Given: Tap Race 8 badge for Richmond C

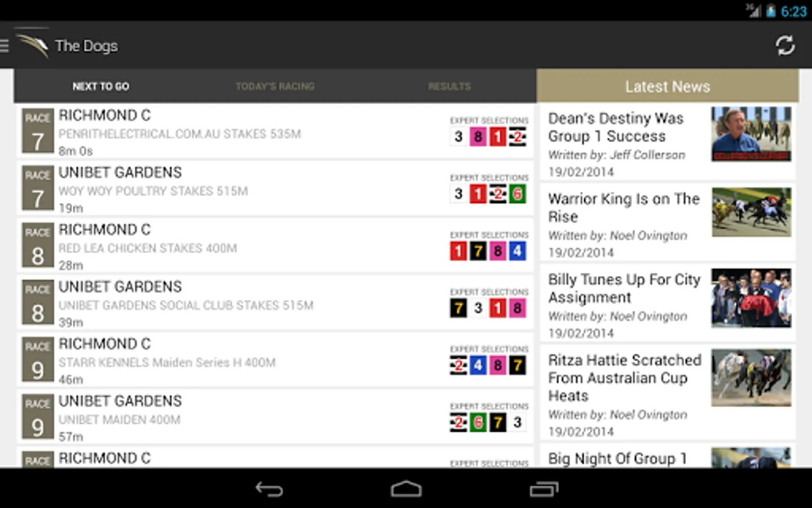Looking at the screenshot, I should coord(38,246).
